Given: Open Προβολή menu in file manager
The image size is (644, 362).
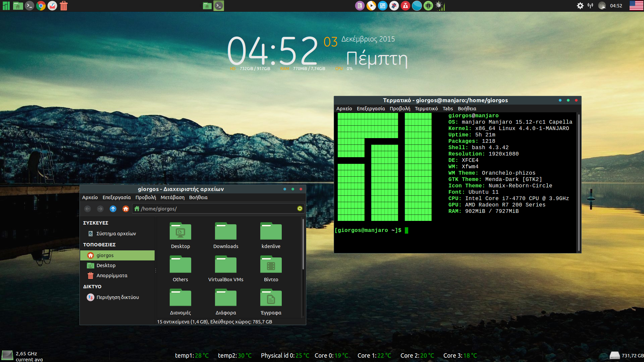Looking at the screenshot, I should pyautogui.click(x=146, y=197).
